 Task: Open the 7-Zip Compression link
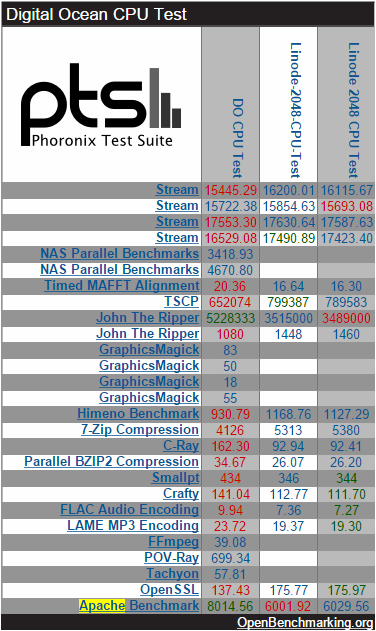(x=140, y=429)
